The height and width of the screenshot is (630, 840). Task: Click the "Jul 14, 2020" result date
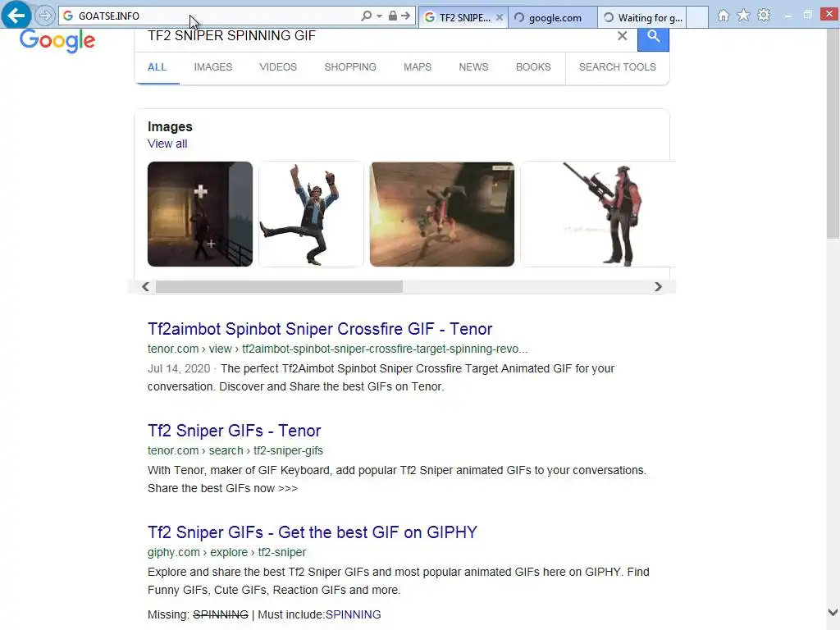coord(179,368)
